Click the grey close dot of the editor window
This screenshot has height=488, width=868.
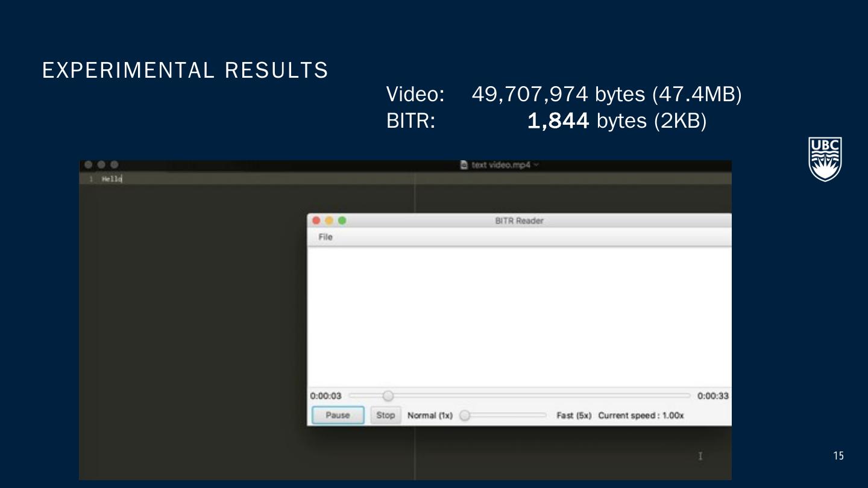click(88, 164)
